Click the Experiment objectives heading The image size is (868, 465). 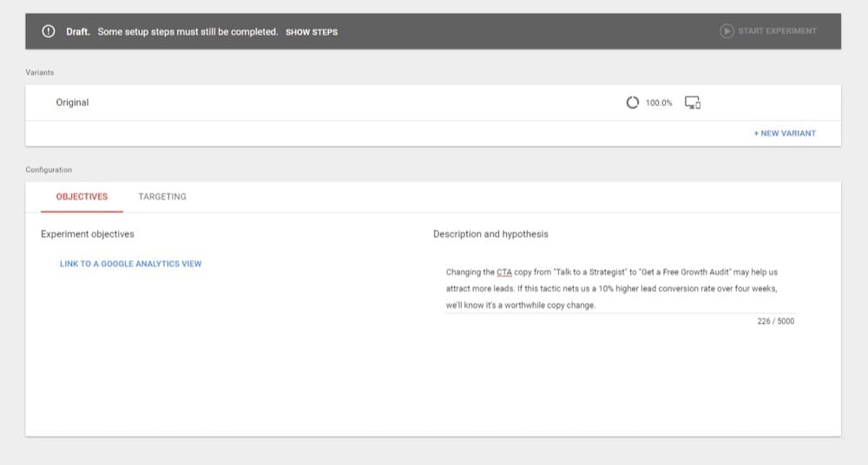(x=88, y=234)
